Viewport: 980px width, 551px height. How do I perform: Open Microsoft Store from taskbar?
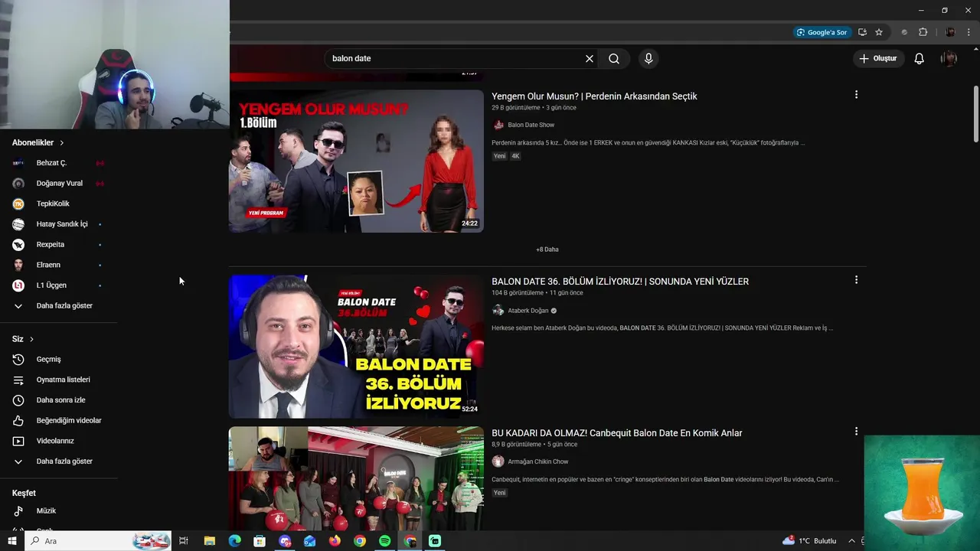coord(260,541)
